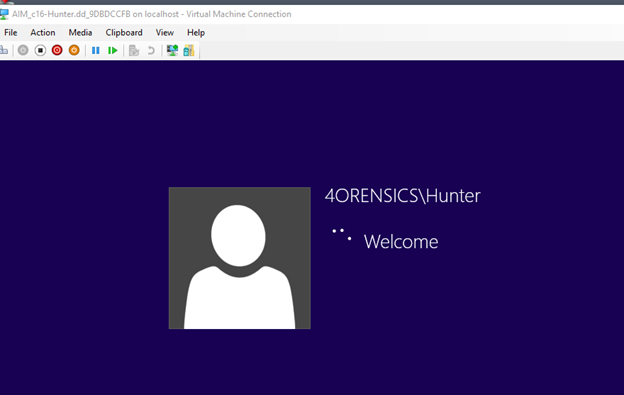Shut down VM with red icon

[x=57, y=50]
